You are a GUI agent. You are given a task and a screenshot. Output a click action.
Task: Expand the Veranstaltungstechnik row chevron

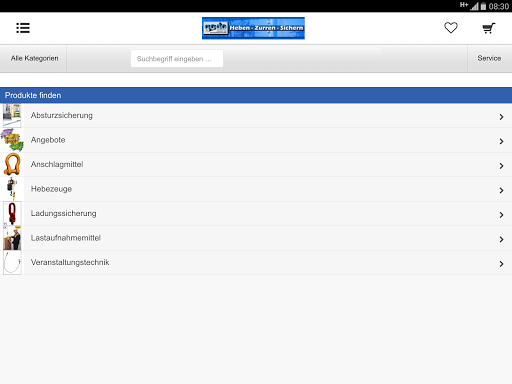pyautogui.click(x=501, y=264)
